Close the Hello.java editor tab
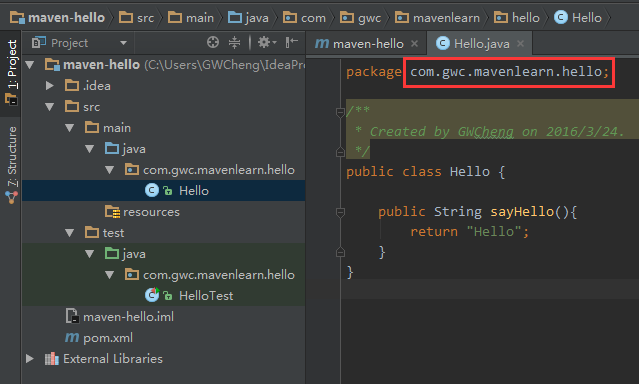Image resolution: width=639 pixels, height=384 pixels. (x=520, y=44)
